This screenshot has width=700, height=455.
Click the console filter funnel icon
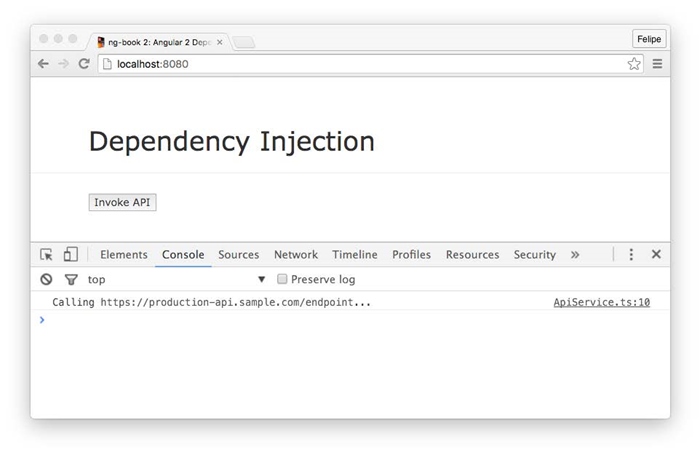(70, 280)
